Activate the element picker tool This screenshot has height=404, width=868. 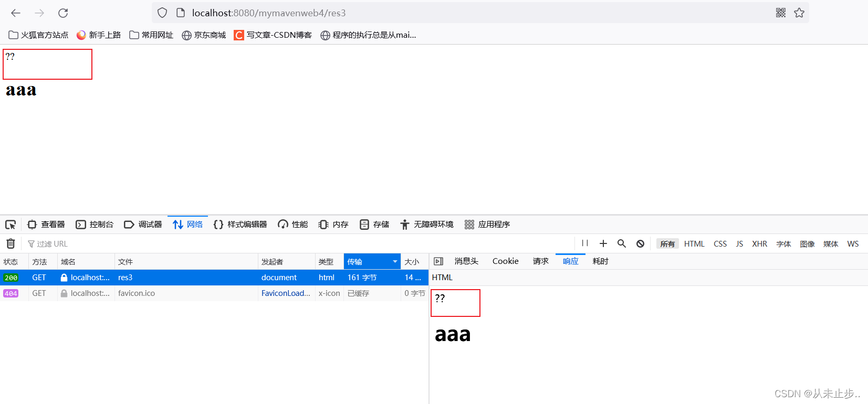click(11, 225)
